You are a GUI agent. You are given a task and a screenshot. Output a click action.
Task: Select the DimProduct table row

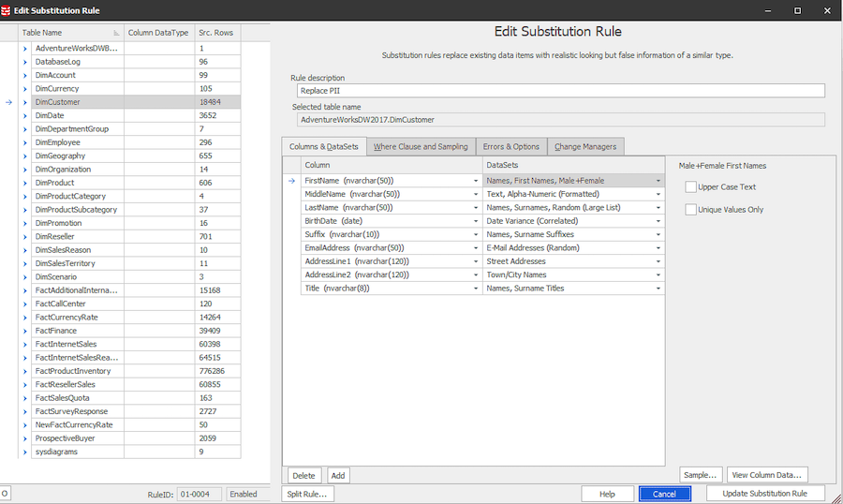136,183
